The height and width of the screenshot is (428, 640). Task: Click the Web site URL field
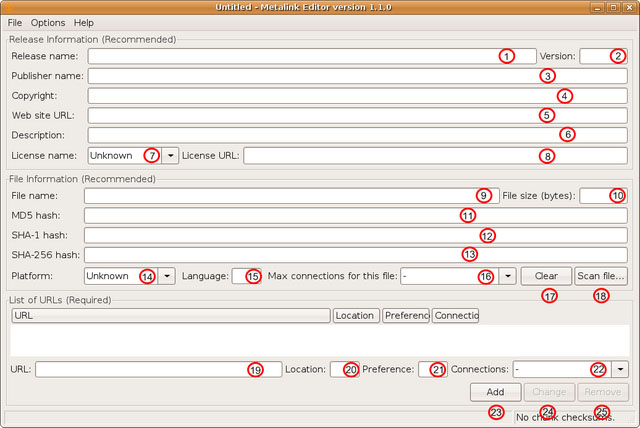point(358,115)
